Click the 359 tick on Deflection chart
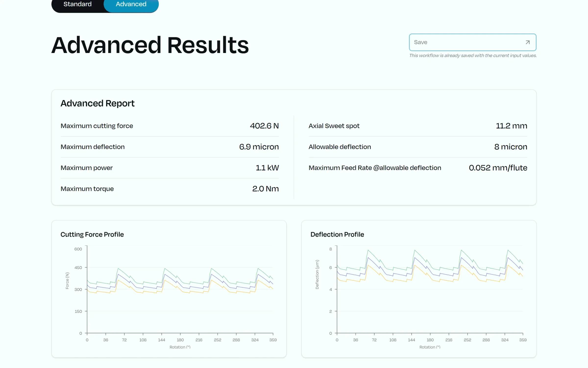The width and height of the screenshot is (588, 368). (523, 340)
